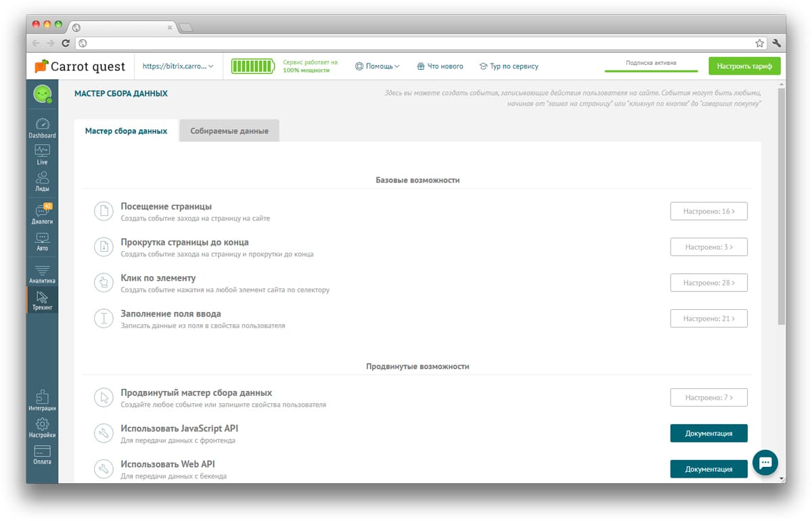Image resolution: width=812 pixels, height=521 pixels.
Task: Click the Web API wrench icon
Action: tap(104, 470)
